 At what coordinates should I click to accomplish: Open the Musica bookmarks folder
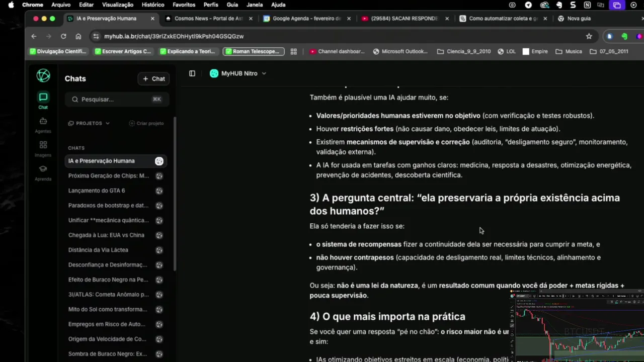click(x=569, y=51)
